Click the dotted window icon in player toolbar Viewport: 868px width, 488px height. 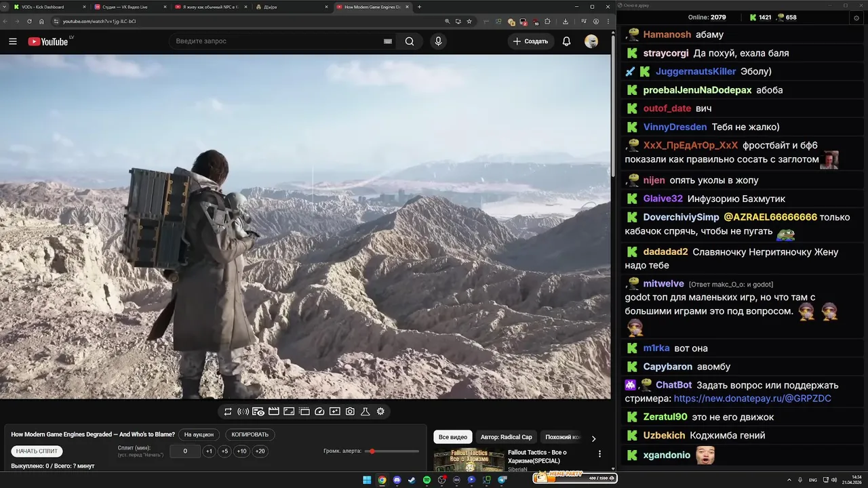(x=304, y=411)
